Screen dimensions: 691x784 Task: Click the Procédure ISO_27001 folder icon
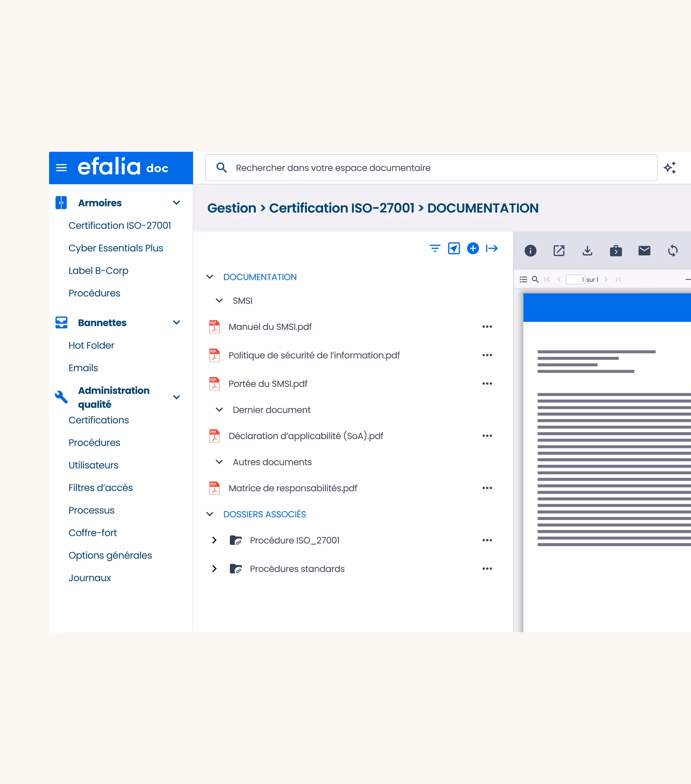tap(235, 540)
